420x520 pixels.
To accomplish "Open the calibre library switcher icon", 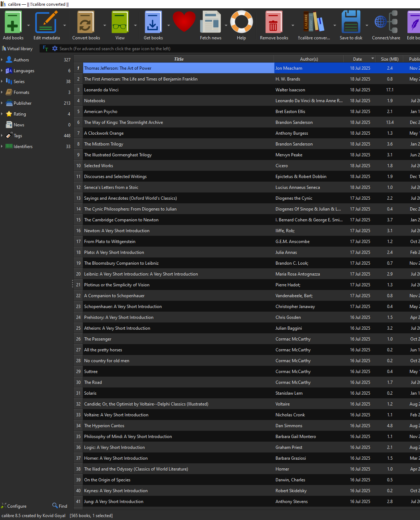I will pyautogui.click(x=313, y=22).
